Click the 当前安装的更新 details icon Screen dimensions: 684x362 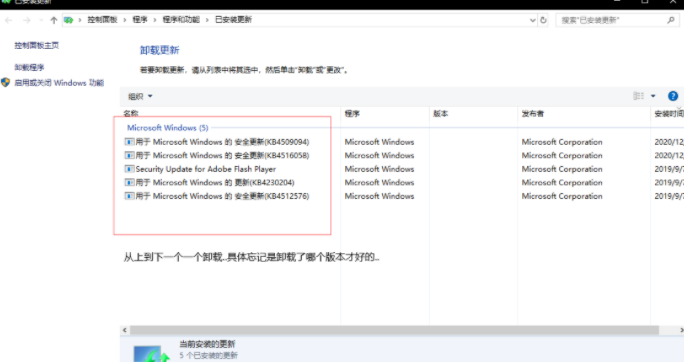click(x=151, y=353)
